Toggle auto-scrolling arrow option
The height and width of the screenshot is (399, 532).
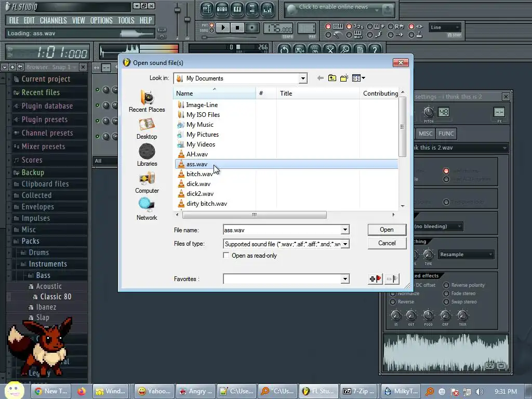click(391, 35)
